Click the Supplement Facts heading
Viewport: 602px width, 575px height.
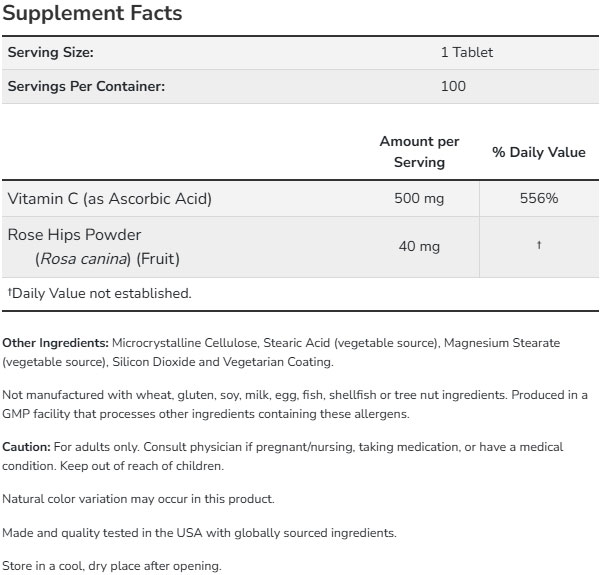(x=93, y=14)
